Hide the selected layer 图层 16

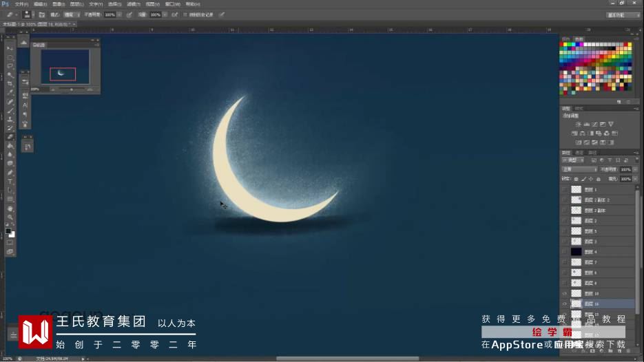point(565,304)
